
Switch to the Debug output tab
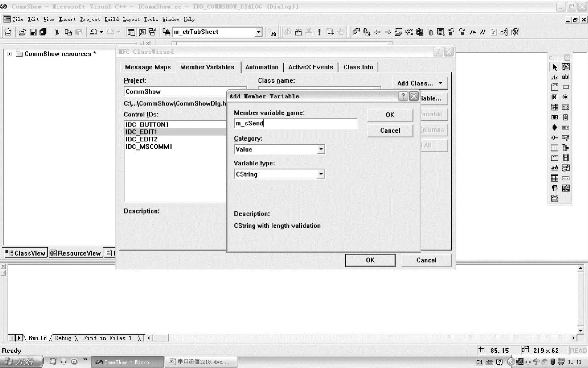click(x=63, y=338)
